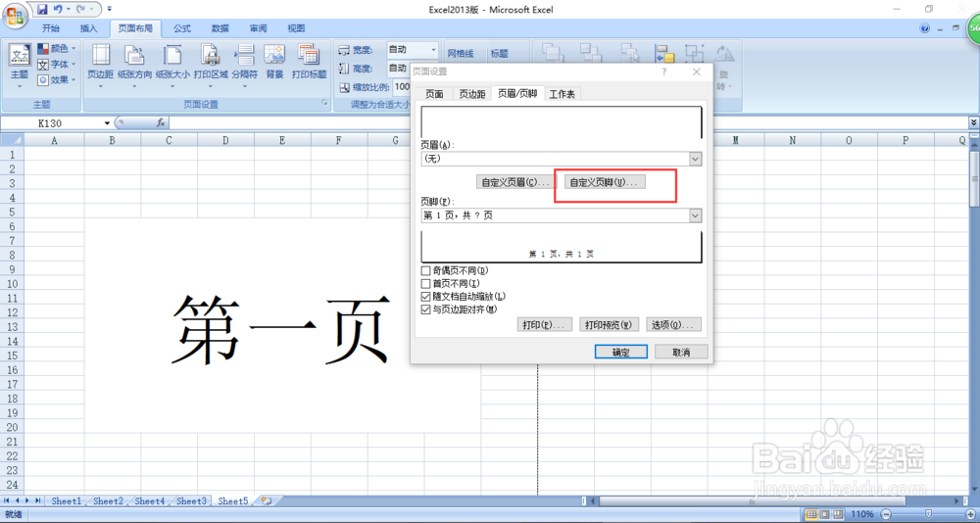Click the Redo arrow icon

(x=80, y=10)
